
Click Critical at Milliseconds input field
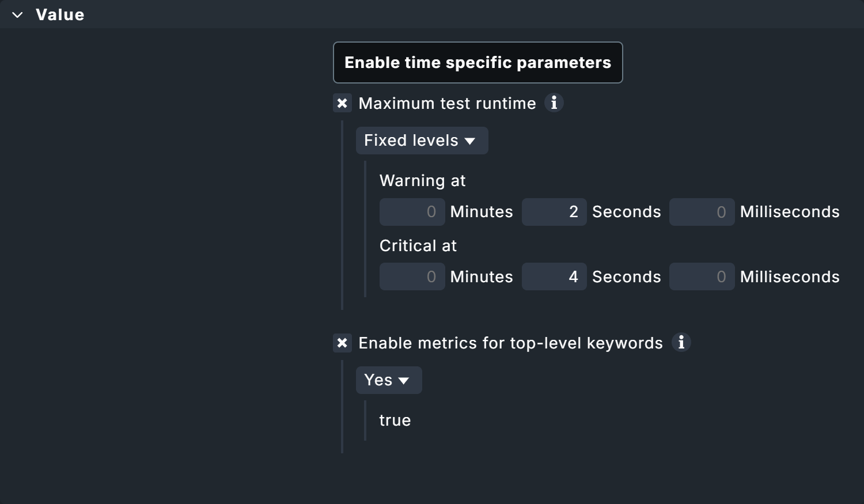702,277
